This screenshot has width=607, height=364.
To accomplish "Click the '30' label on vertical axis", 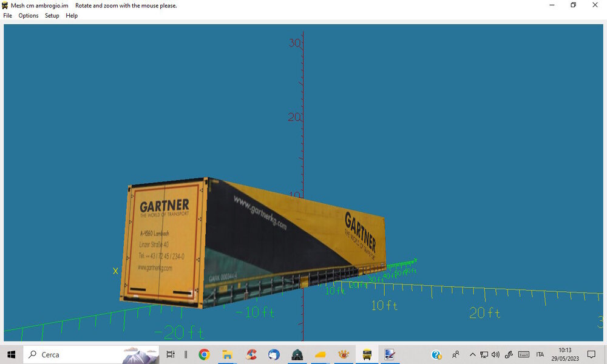I will [294, 43].
